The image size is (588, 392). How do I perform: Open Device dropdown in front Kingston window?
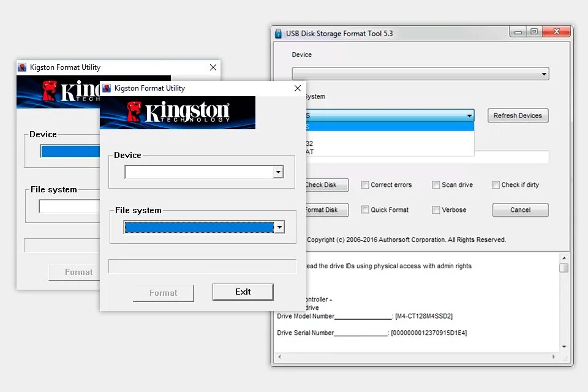click(x=204, y=172)
